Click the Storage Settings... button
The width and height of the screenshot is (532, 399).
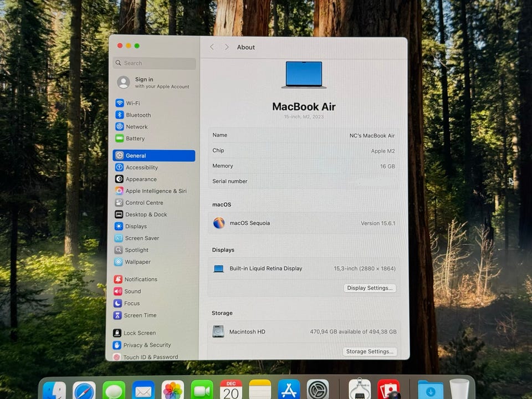pyautogui.click(x=370, y=351)
